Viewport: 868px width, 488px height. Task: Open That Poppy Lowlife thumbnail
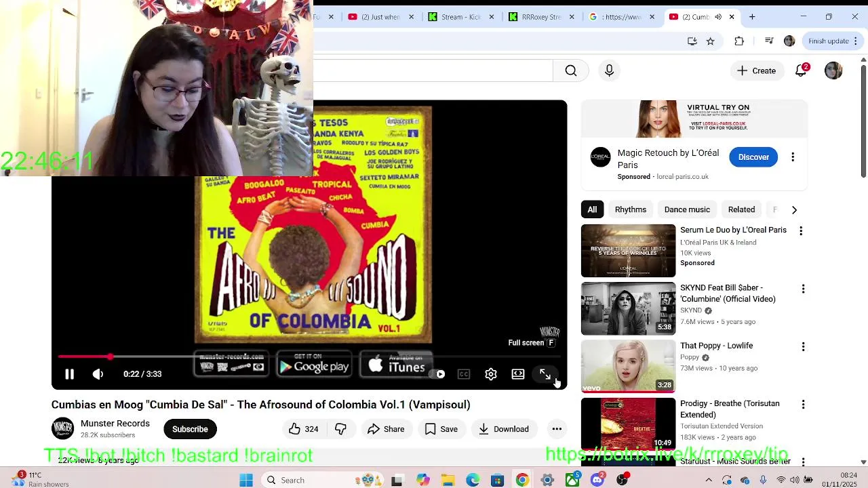coord(628,366)
